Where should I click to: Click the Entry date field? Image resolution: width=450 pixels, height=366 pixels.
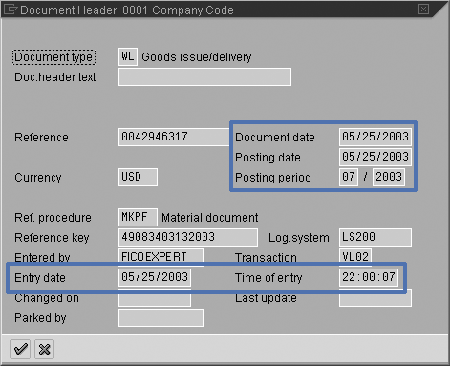click(154, 277)
